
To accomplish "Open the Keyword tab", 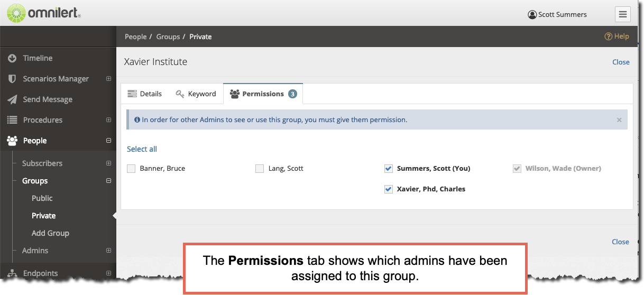I will click(196, 94).
